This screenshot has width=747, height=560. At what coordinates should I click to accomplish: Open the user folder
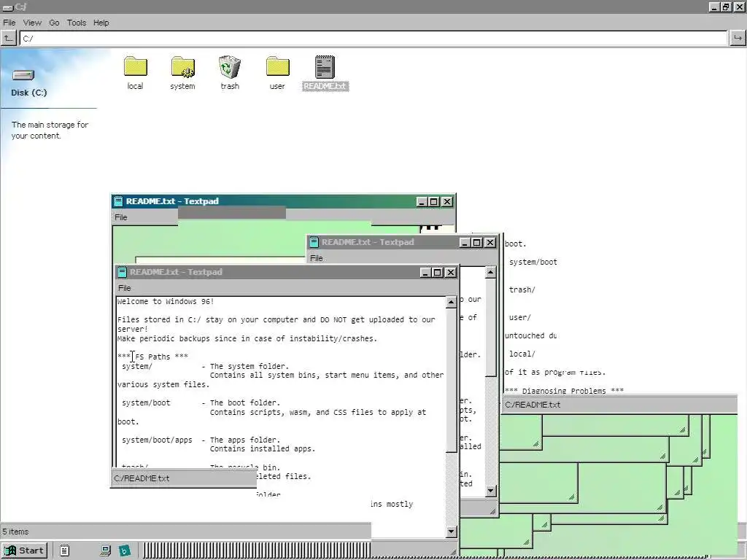(x=277, y=72)
